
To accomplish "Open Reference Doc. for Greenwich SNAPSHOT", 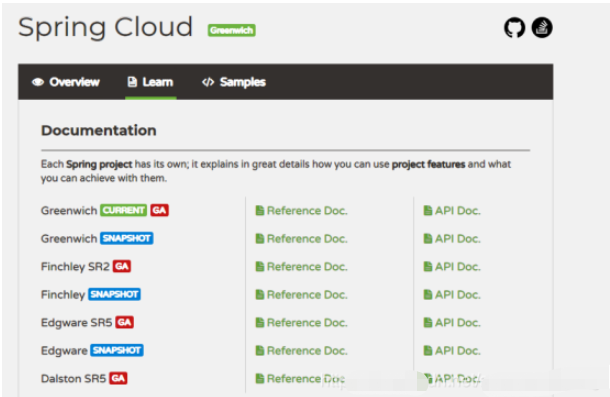I will pos(301,239).
